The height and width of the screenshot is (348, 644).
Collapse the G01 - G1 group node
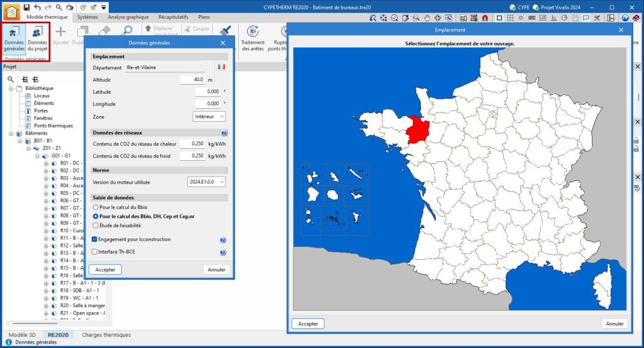(x=37, y=156)
